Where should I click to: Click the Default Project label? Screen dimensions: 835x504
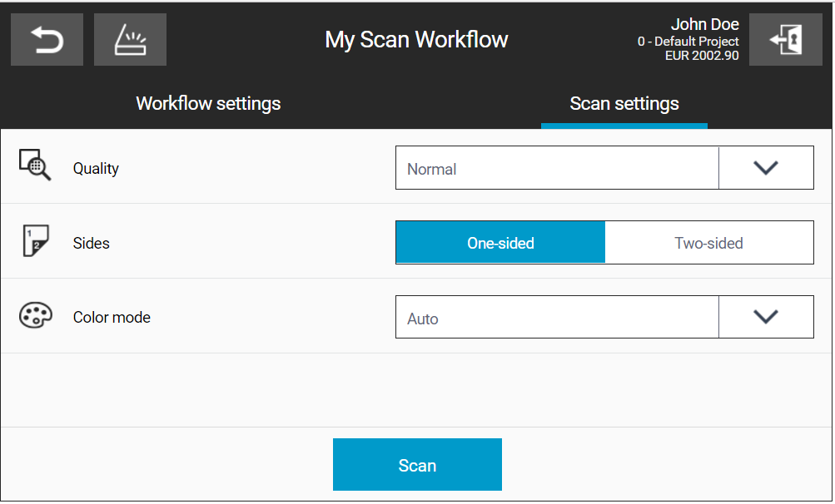[x=688, y=42]
